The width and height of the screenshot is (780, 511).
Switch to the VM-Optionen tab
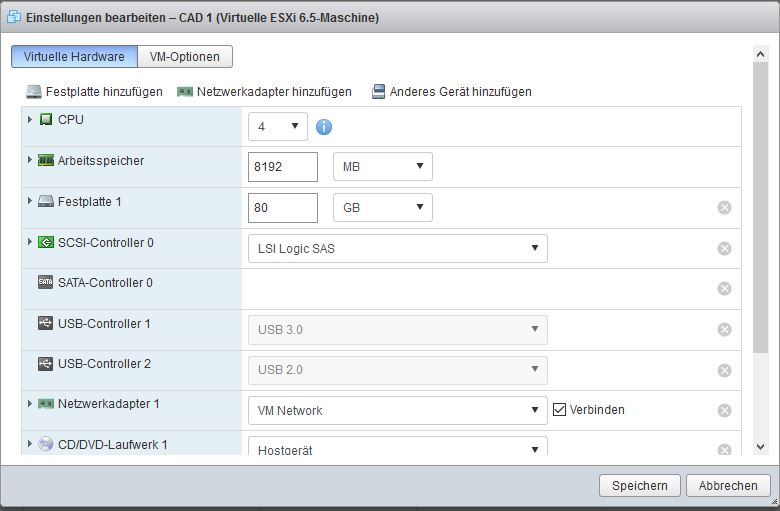pos(185,57)
